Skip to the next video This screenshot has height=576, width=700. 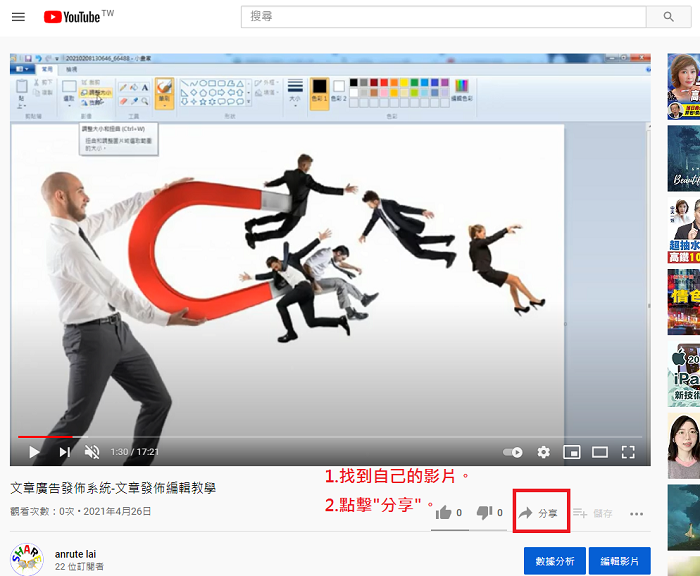(64, 452)
